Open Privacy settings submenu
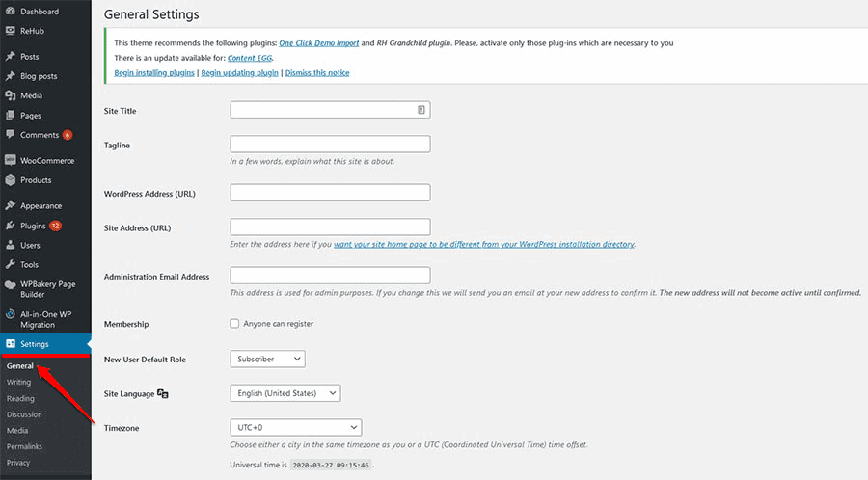This screenshot has width=868, height=480. click(x=18, y=463)
